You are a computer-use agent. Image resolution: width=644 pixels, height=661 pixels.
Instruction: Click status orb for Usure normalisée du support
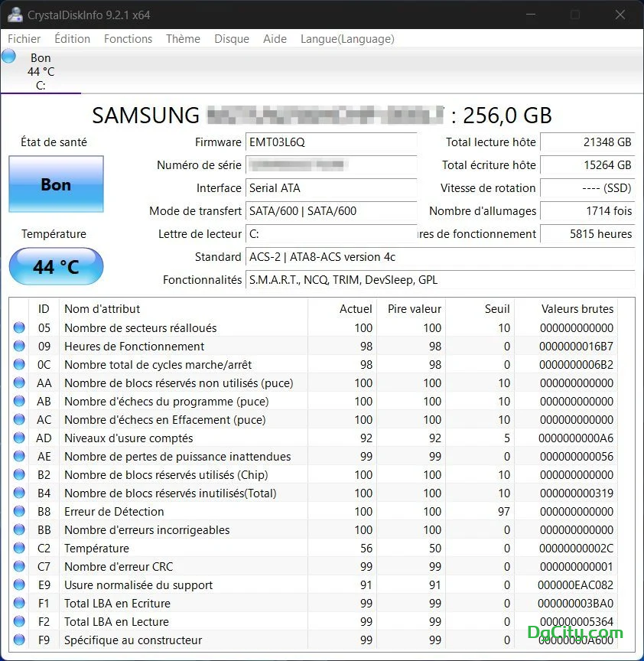tap(19, 585)
